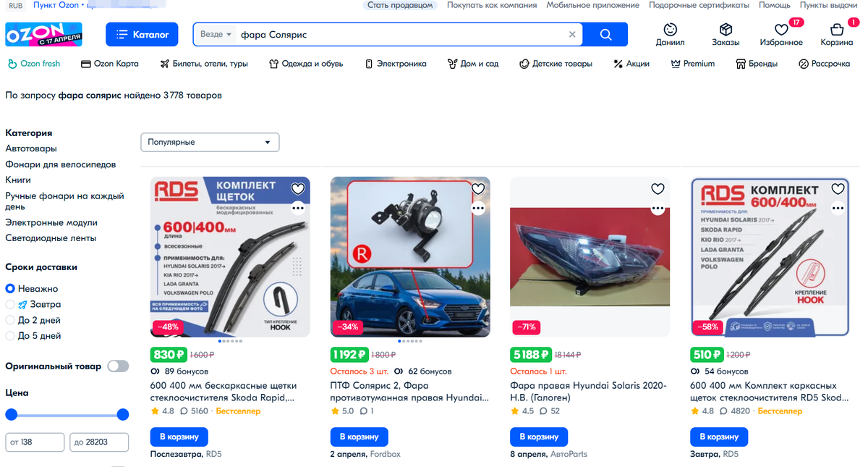The width and height of the screenshot is (868, 467).
Task: Open Детские товары section
Action: tap(556, 64)
